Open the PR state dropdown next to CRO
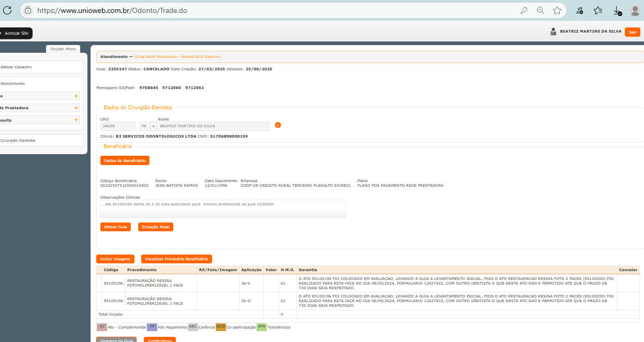Viewport: 644px width, 342px height. click(x=153, y=126)
